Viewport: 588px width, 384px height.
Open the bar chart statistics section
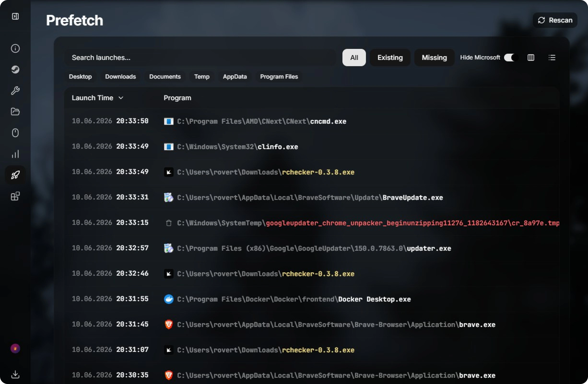coord(15,154)
